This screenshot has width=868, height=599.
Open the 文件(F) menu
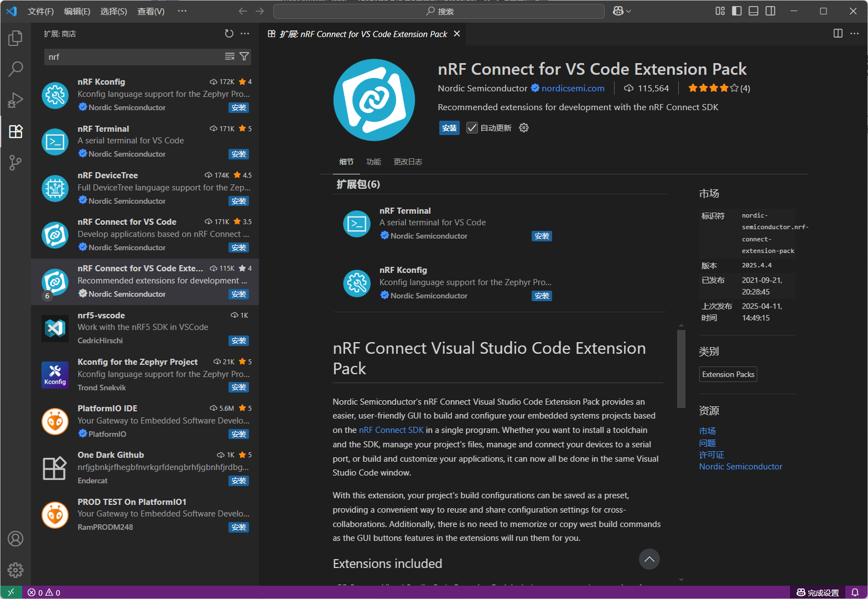pos(40,11)
